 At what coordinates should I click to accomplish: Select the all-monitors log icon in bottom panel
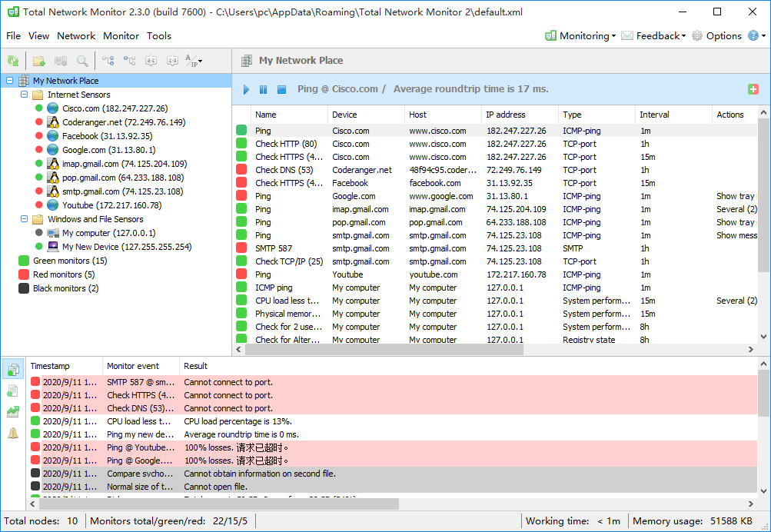pos(13,369)
